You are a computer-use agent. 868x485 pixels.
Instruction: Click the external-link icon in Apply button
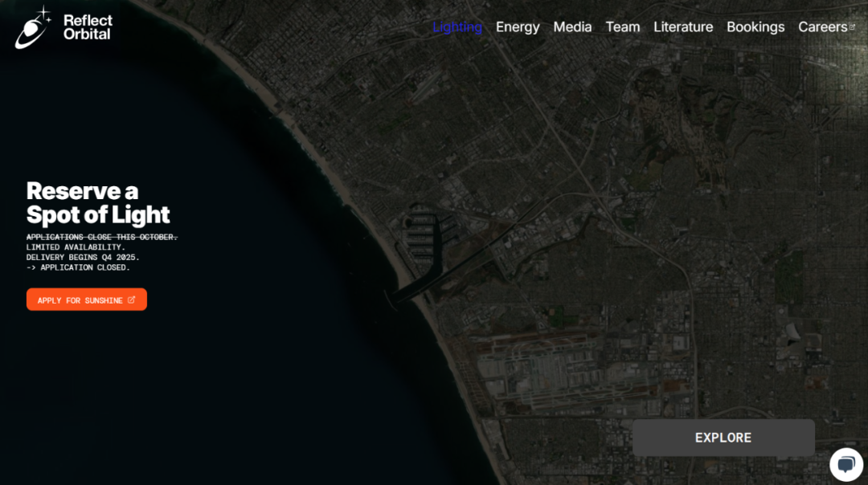pos(131,300)
